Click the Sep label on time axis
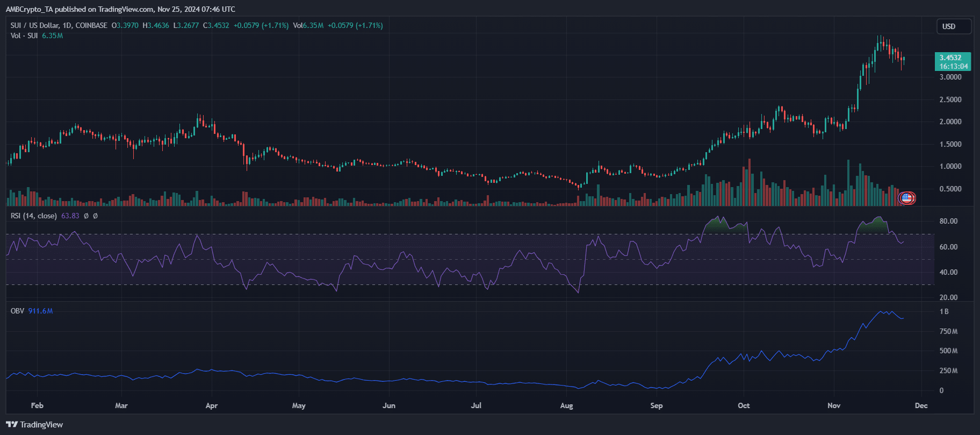Screen dimensions: 980x435 pyautogui.click(x=656, y=405)
